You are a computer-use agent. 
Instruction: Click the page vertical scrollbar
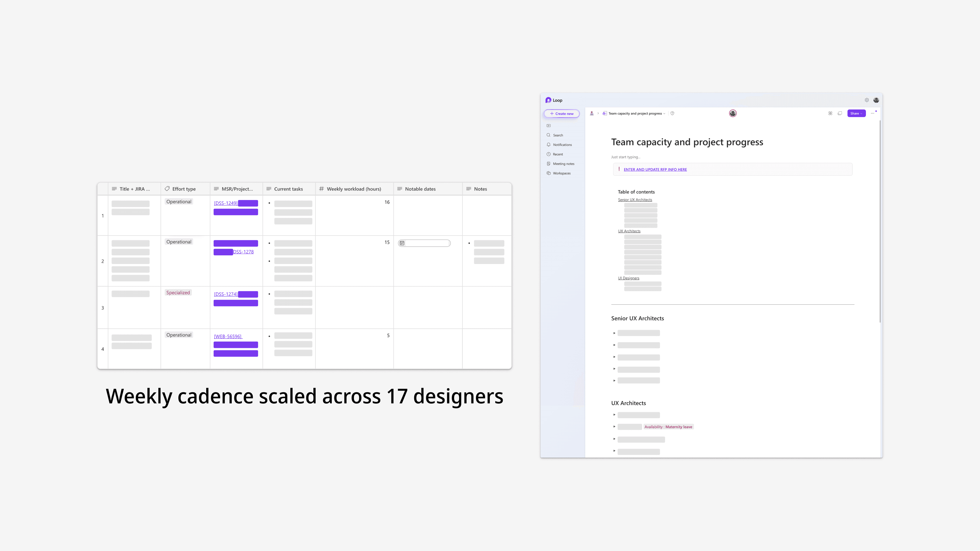[880, 221]
